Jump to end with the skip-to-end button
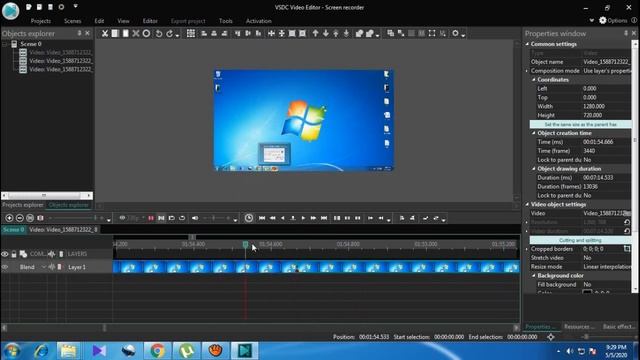 [324, 218]
